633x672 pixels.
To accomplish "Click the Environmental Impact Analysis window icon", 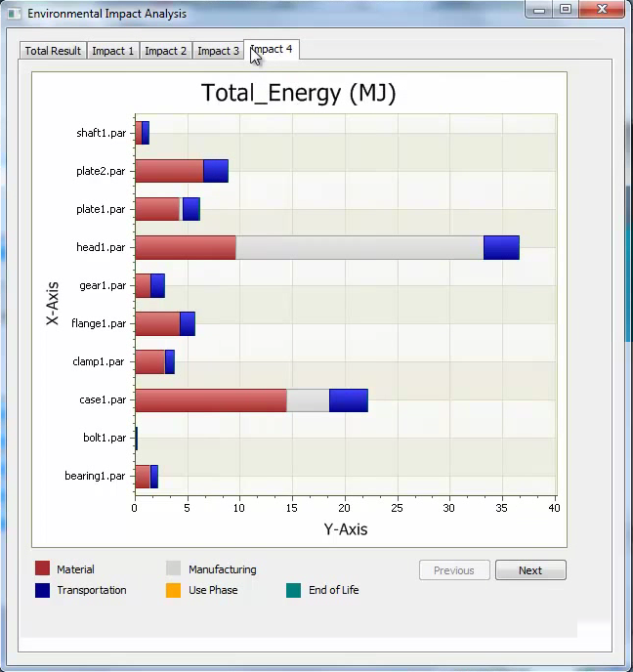I will 14,14.
